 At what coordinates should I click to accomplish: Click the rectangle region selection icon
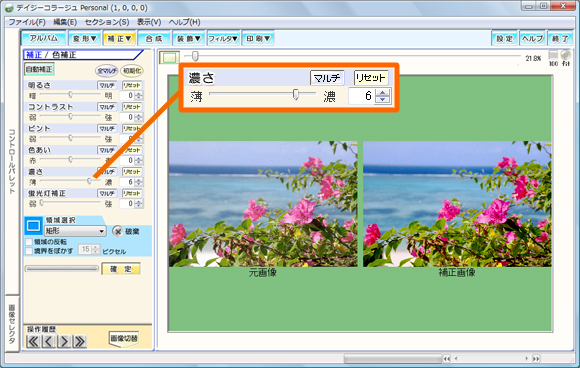pyautogui.click(x=33, y=226)
